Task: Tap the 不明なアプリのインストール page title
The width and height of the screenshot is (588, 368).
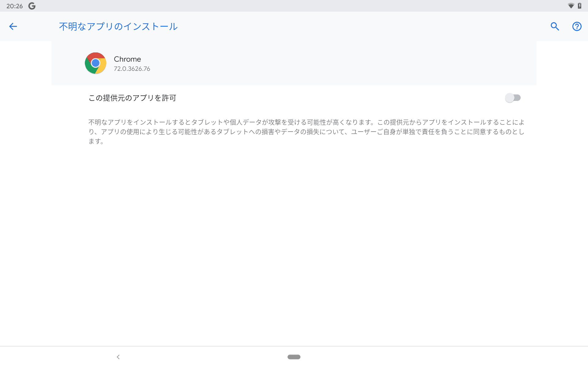Action: coord(118,26)
